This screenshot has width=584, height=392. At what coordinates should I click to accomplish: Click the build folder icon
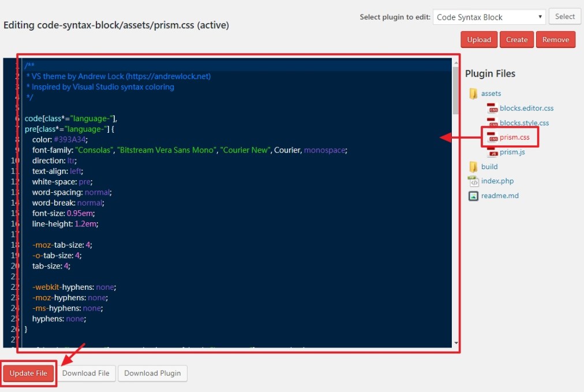(x=473, y=166)
